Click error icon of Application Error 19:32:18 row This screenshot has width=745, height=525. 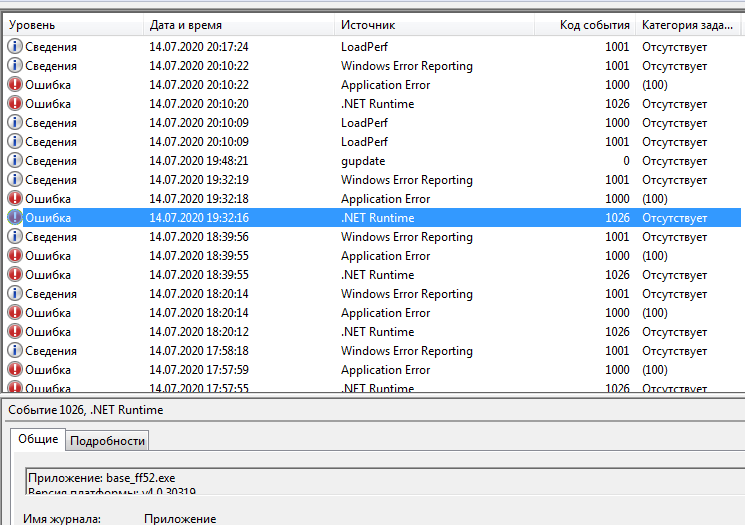(x=15, y=198)
